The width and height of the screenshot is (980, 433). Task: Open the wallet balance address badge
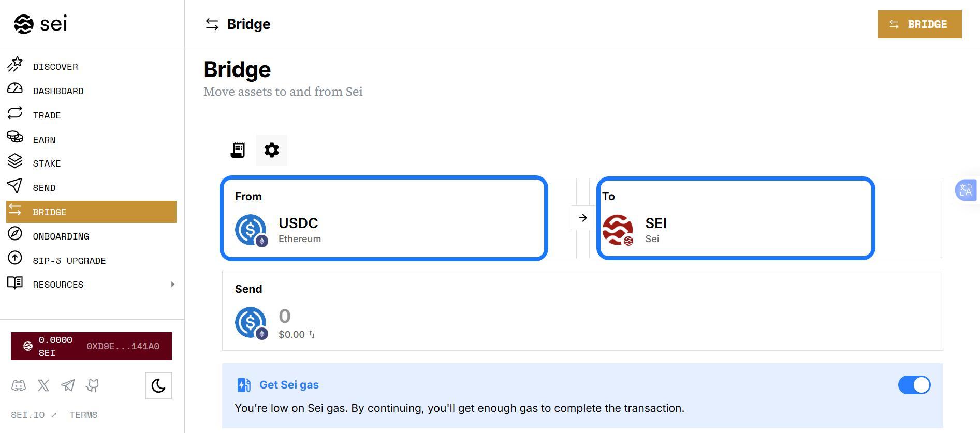coord(91,346)
